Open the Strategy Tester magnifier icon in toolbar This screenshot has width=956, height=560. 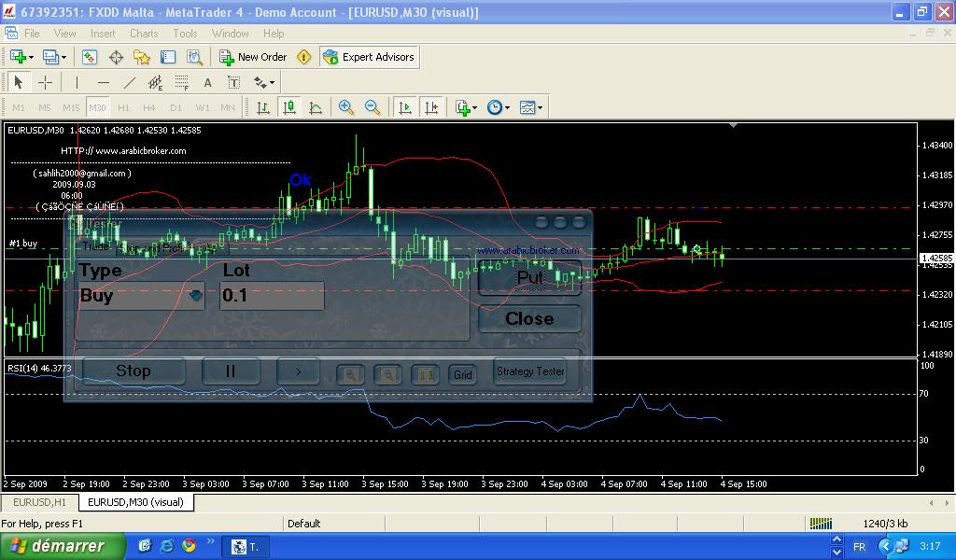[194, 57]
